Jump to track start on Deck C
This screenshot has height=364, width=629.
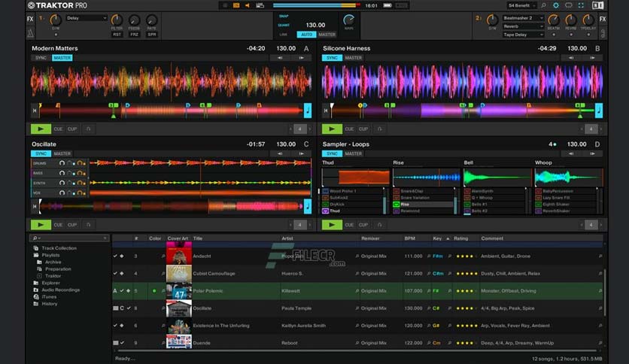tap(35, 206)
